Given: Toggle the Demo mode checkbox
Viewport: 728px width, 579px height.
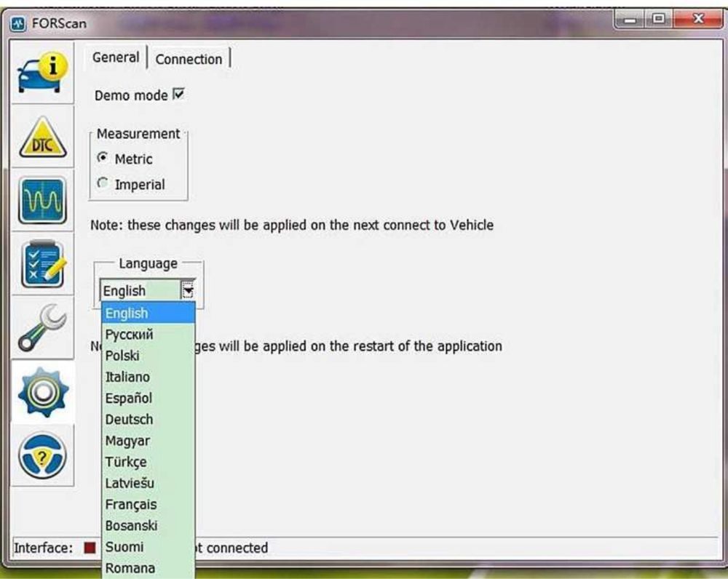Looking at the screenshot, I should click(179, 94).
